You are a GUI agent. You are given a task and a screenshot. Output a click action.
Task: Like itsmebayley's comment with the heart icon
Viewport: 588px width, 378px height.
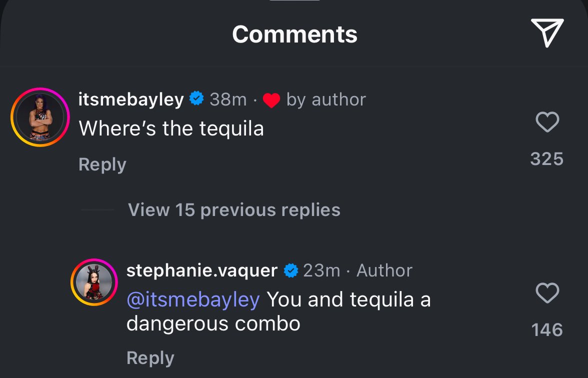tap(547, 122)
